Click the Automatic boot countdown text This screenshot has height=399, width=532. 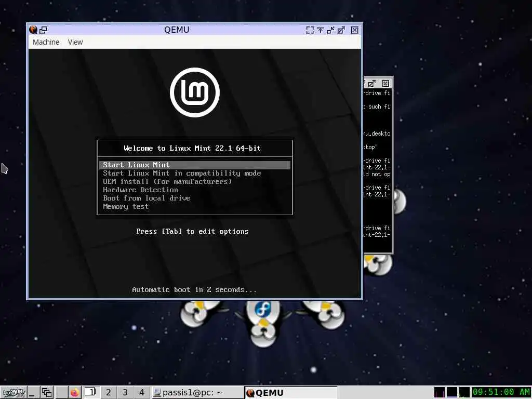coord(194,290)
